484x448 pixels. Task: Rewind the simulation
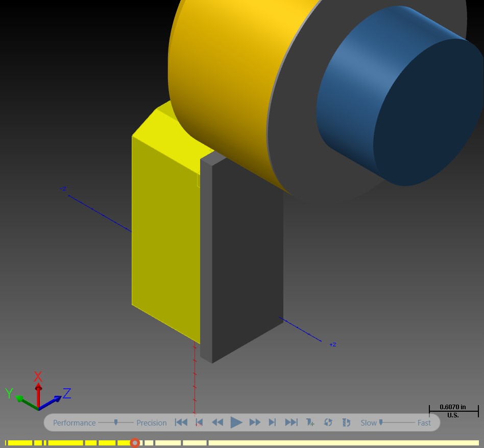(217, 422)
